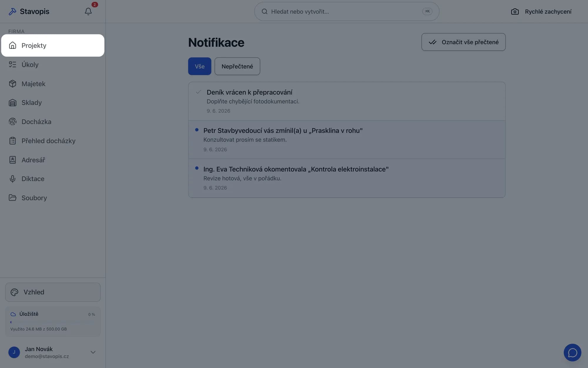This screenshot has height=368, width=588.
Task: Focus the Hledat nebo vytvořit search field
Action: [347, 11]
